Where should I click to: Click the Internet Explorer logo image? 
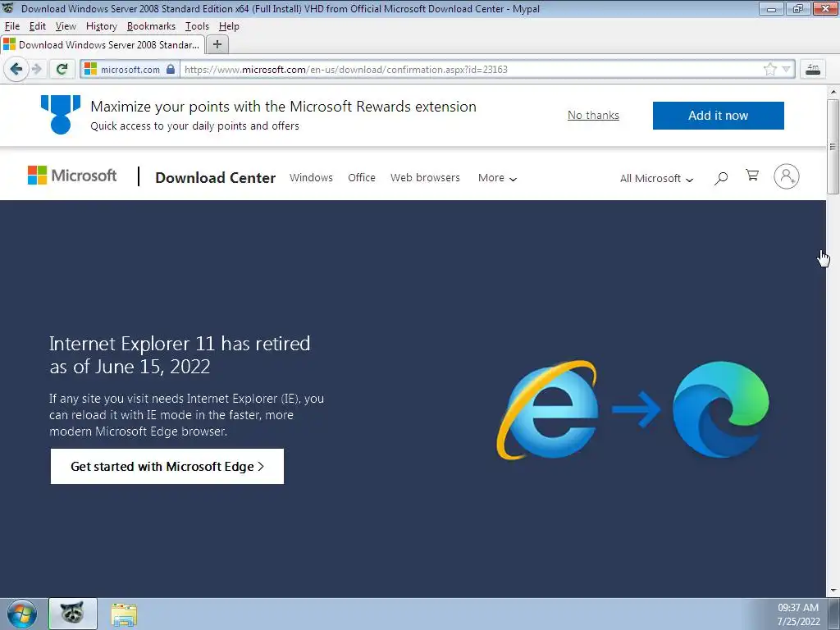[x=547, y=410]
